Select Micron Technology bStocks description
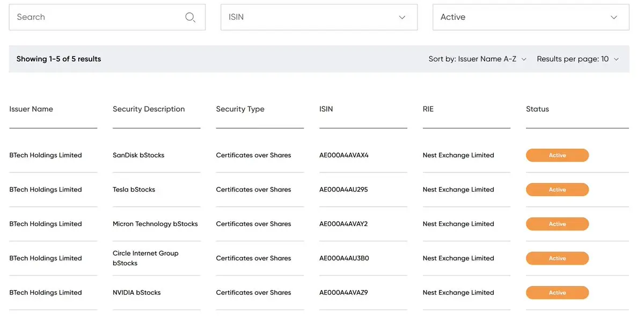The width and height of the screenshot is (644, 326). tap(155, 224)
